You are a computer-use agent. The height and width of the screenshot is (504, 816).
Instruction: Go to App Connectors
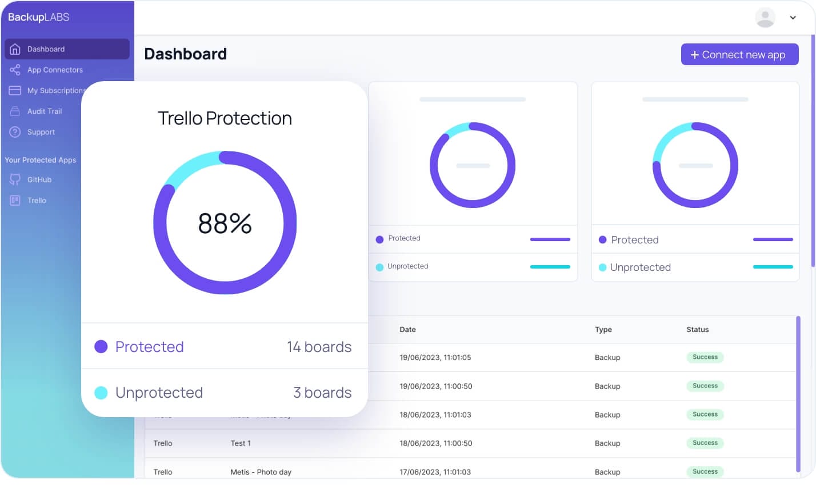click(x=55, y=70)
